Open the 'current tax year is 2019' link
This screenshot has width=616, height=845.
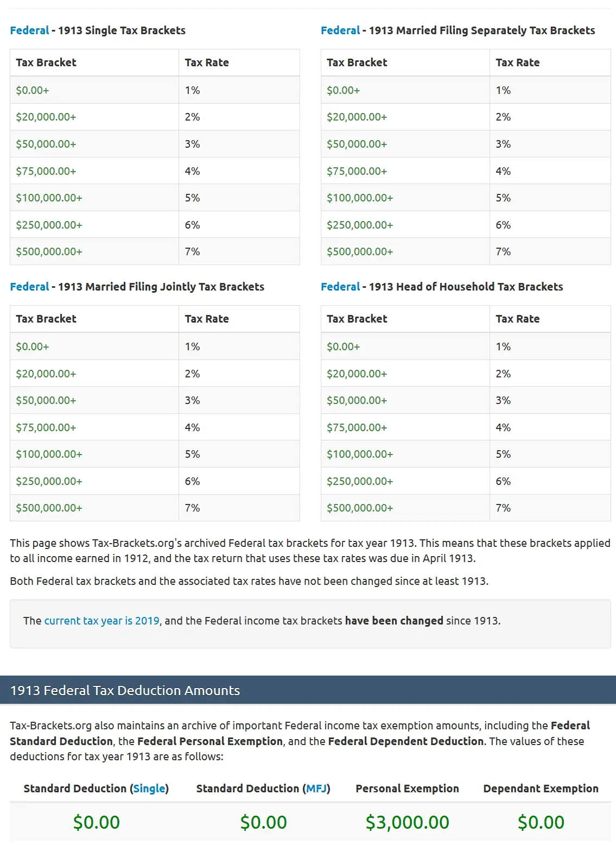[x=102, y=621]
